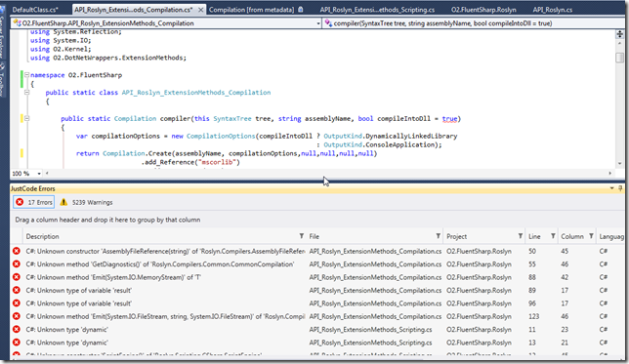The width and height of the screenshot is (629, 364).
Task: Click the editor scroll down arrow
Action: (620, 164)
